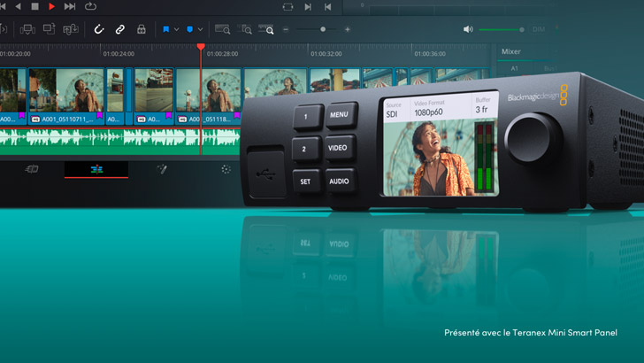Click the "1080p60" video format on the LCD

click(x=428, y=112)
